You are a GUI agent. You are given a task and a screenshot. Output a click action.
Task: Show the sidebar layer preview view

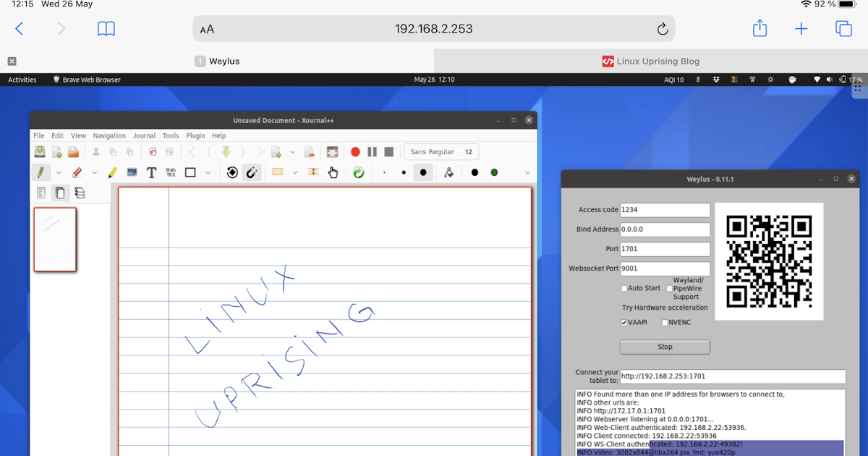(x=80, y=193)
